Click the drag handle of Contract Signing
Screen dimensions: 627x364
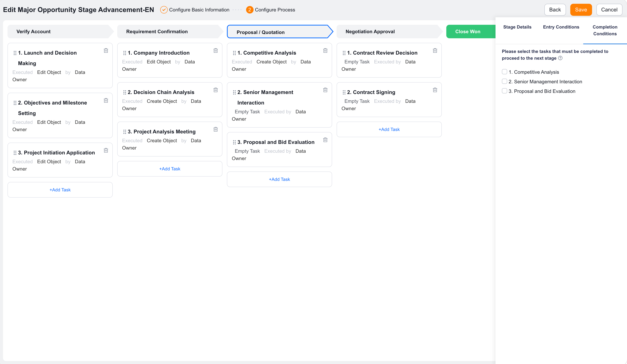[x=344, y=93]
